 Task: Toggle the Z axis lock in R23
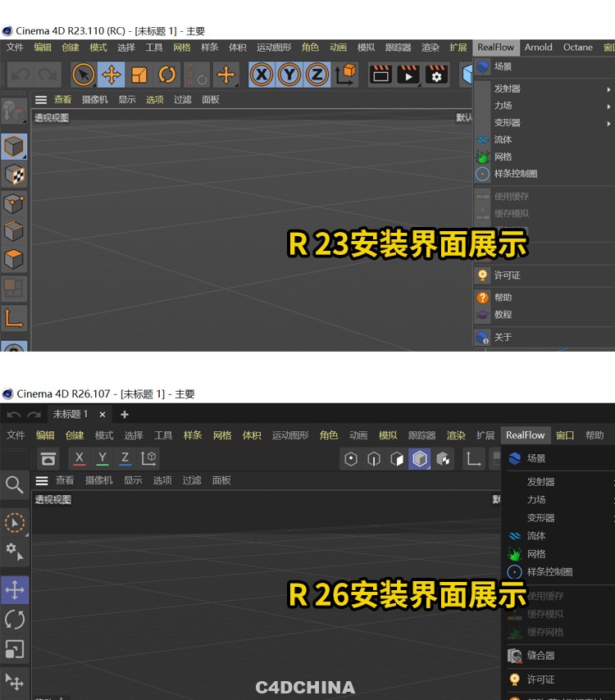[317, 75]
